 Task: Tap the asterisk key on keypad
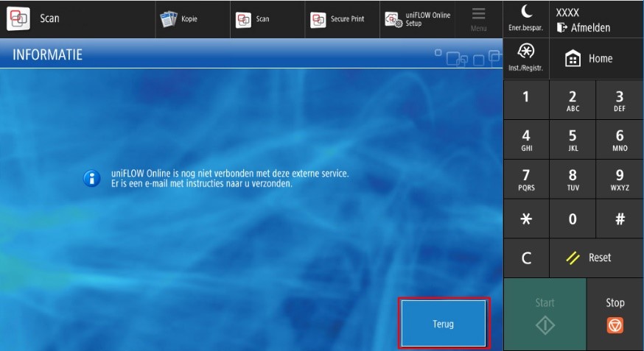pyautogui.click(x=525, y=219)
